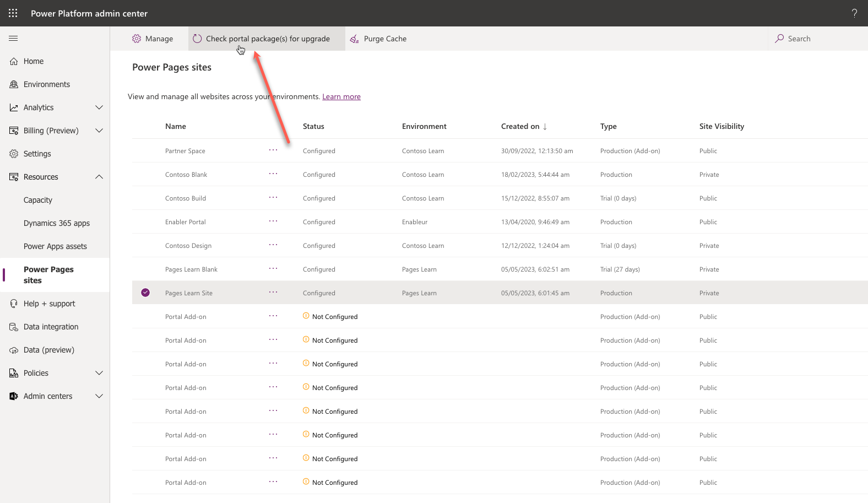Screen dimensions: 868x503
Task: Expand the Analytics menu chevron
Action: (x=99, y=107)
